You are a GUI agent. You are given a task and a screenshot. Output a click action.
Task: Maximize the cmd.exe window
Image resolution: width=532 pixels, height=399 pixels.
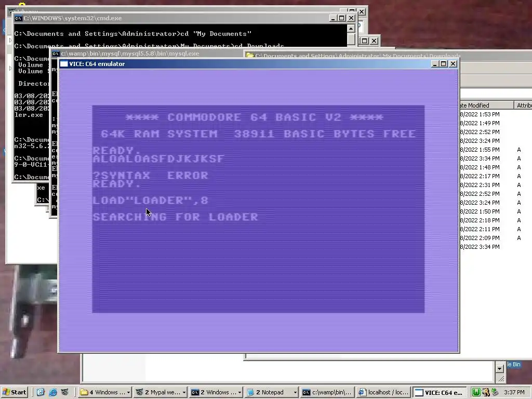pyautogui.click(x=342, y=18)
